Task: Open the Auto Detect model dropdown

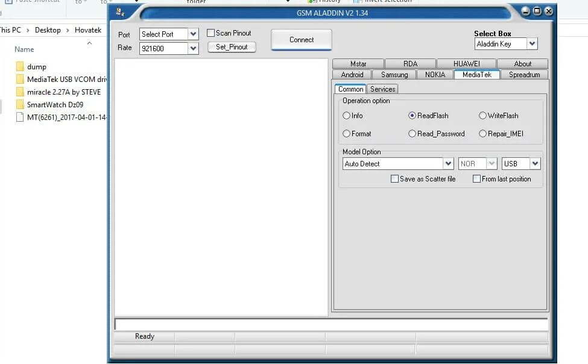Action: (448, 163)
